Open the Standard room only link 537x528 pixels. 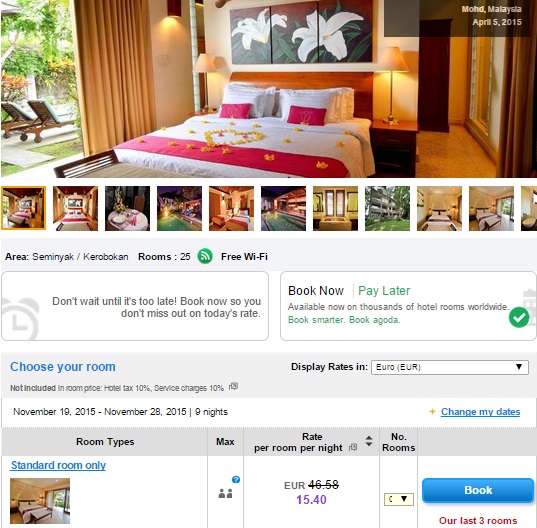58,465
